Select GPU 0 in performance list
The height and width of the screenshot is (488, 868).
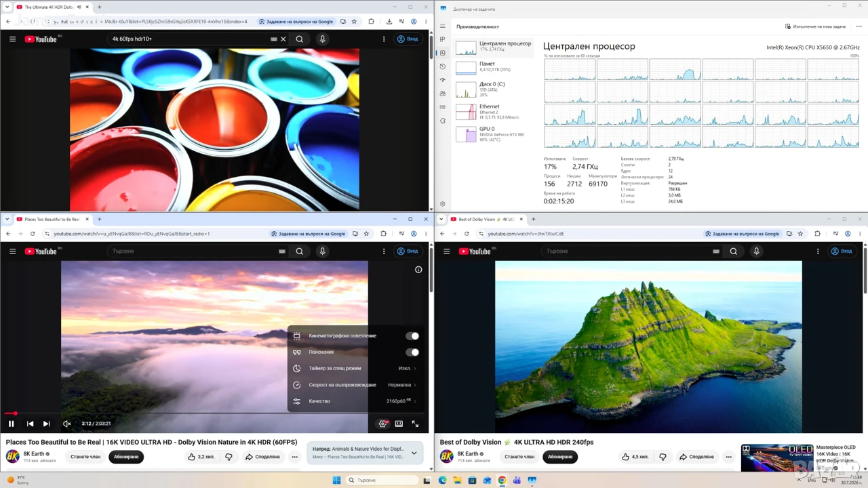pyautogui.click(x=494, y=134)
